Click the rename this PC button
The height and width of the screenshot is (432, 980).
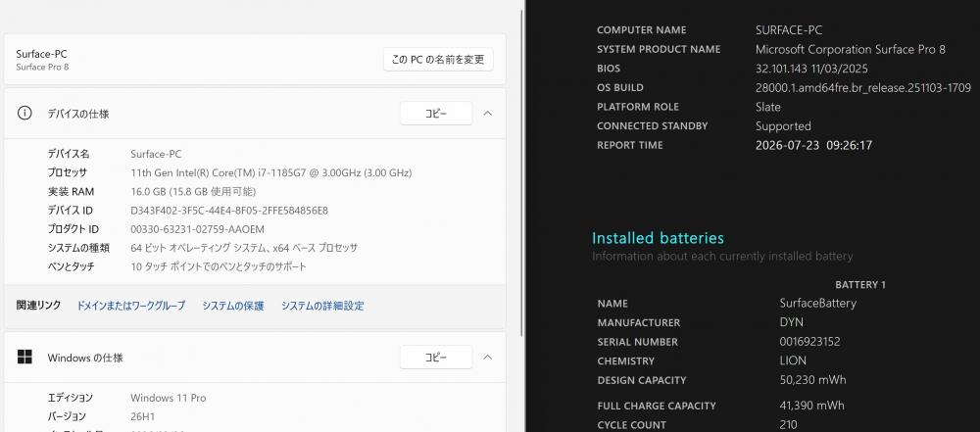[437, 60]
